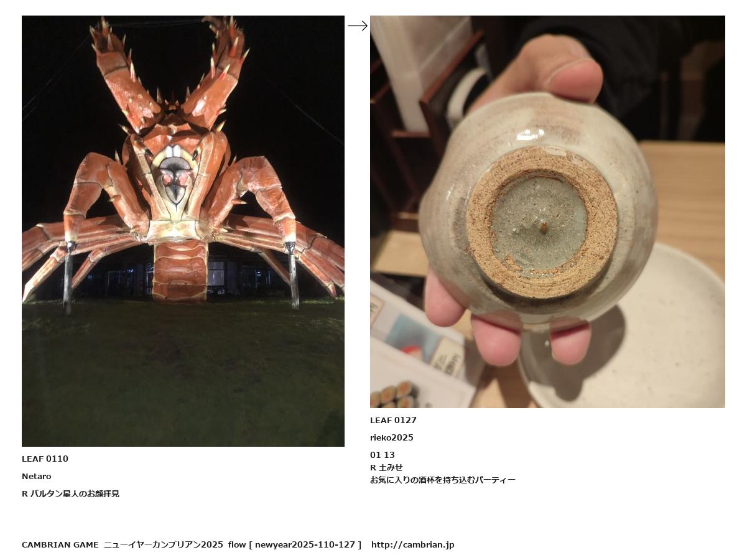Open ニューイヤーカンブリアン2025 footer link

tap(164, 545)
